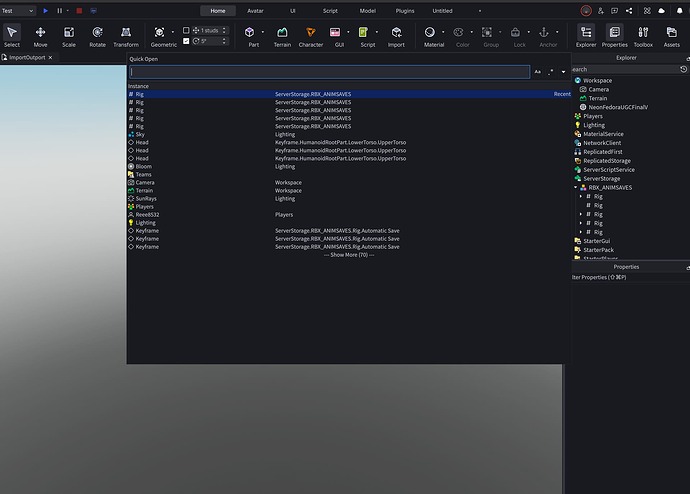This screenshot has height=494, width=690.
Task: Select NeonFedoraUGCFinalV in Explorer
Action: [618, 107]
